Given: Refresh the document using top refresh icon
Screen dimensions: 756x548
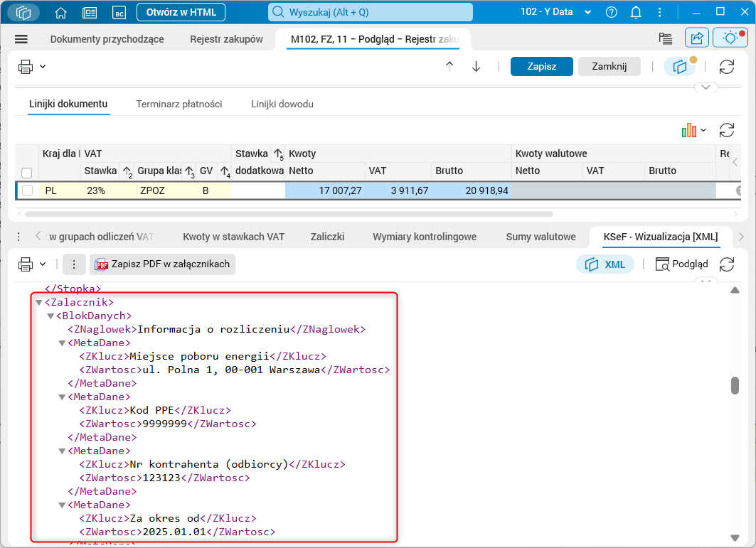Looking at the screenshot, I should 727,67.
